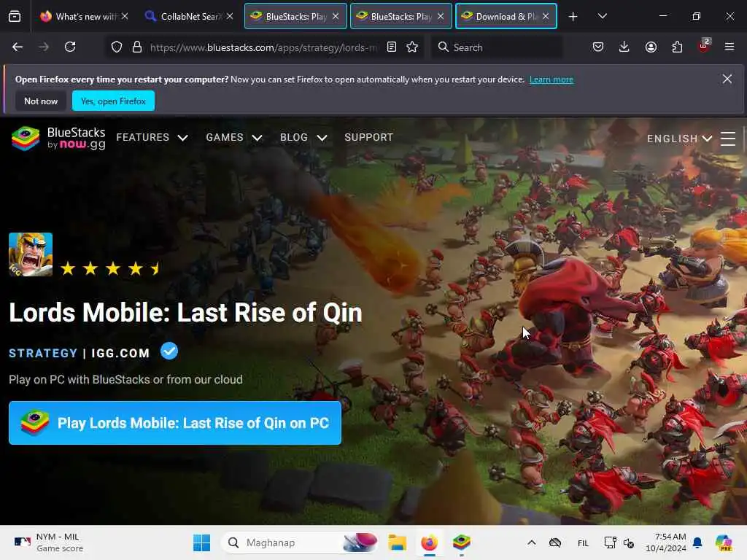Open BlueStacks from the taskbar
The height and width of the screenshot is (560, 747).
(461, 542)
